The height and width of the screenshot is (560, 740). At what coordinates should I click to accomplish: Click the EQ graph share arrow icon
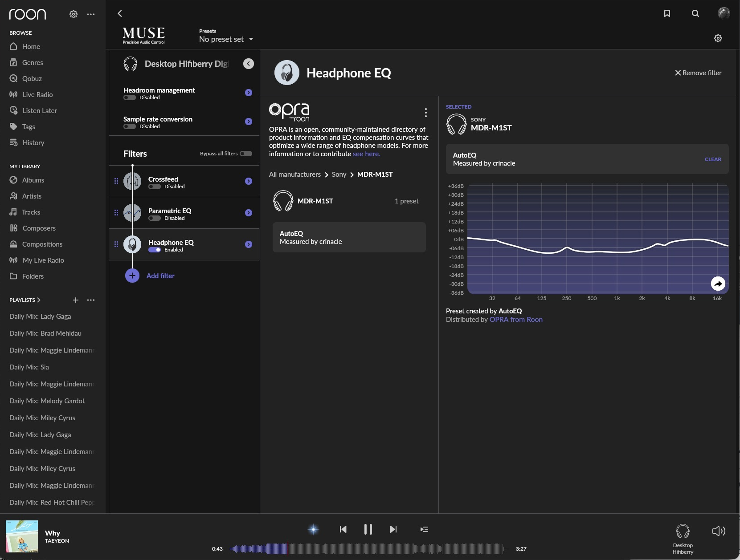[718, 284]
